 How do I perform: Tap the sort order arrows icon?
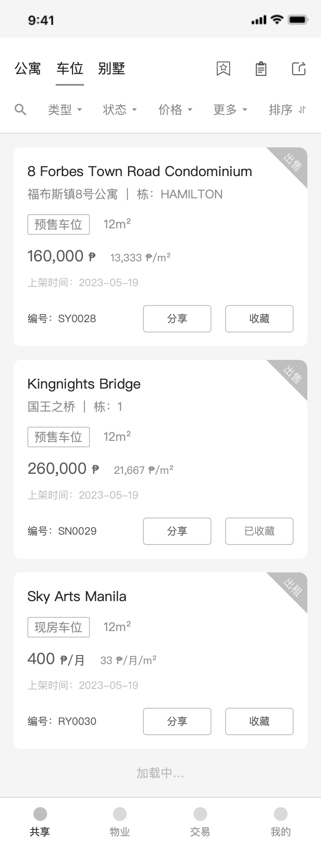click(302, 110)
